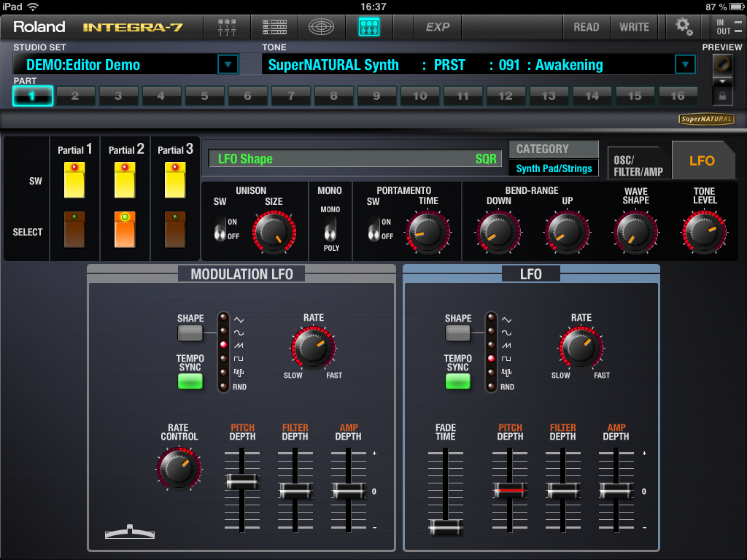The height and width of the screenshot is (560, 747).
Task: Click the Roland INTEGRA-7 logo
Action: coord(98,27)
